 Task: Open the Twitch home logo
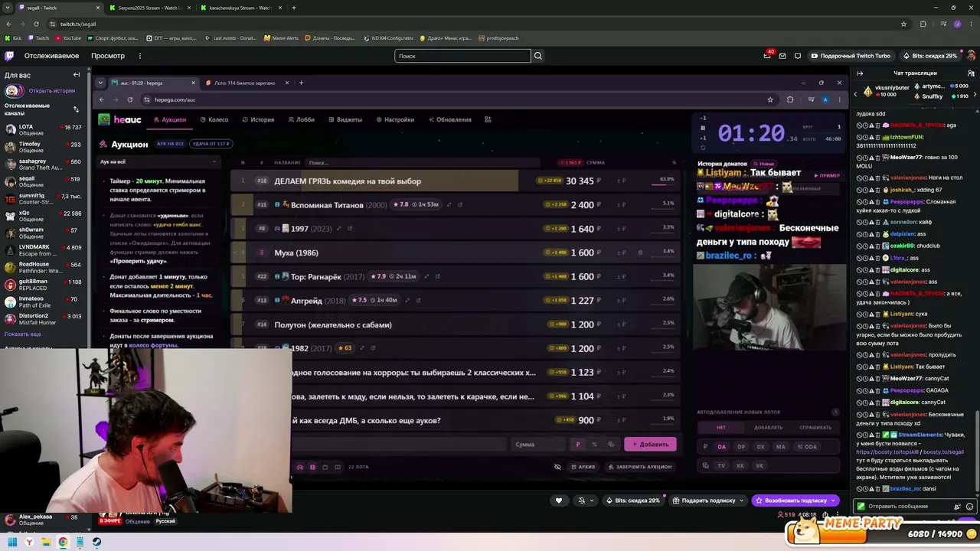pos(9,56)
